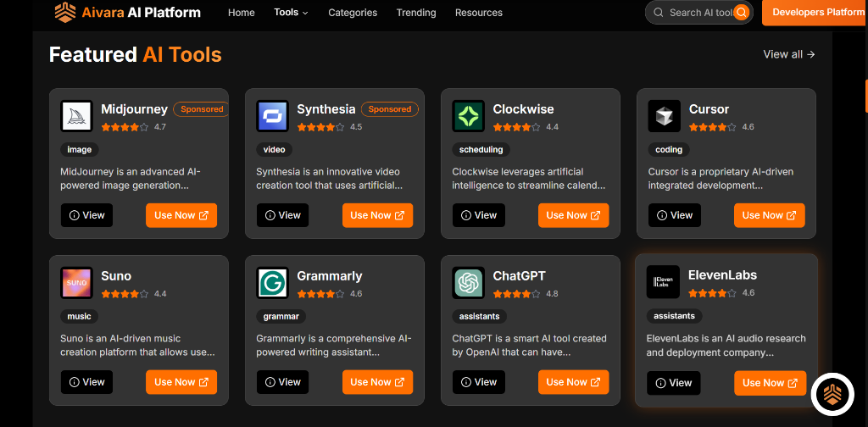Click star rating on Midjourney card
Viewport: 868px width, 427px height.
coord(125,127)
